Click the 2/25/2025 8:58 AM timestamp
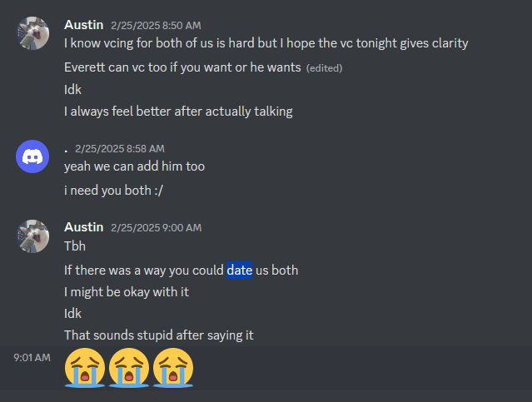 click(119, 149)
